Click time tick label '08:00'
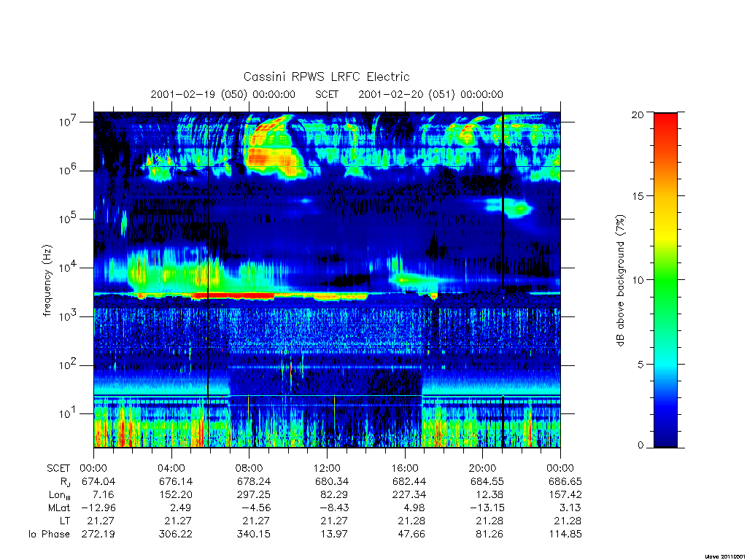Screen dimensions: 747x560 tap(249, 468)
